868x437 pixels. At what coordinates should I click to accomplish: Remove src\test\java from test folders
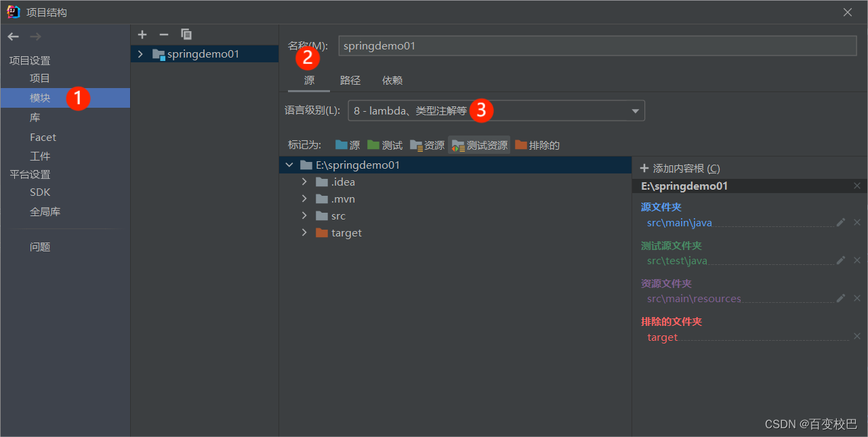(x=857, y=260)
